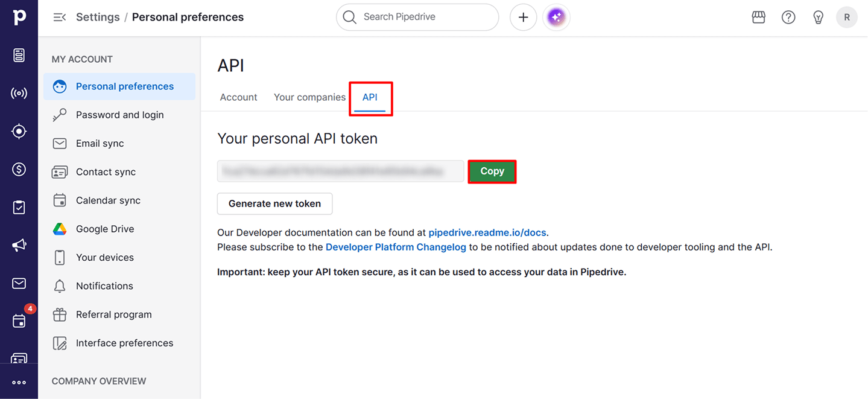Open the Developer Platform Changelog link
This screenshot has width=868, height=399.
[x=395, y=246]
